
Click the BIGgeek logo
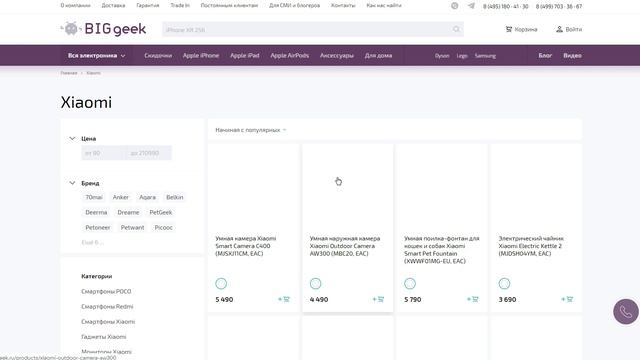[103, 29]
